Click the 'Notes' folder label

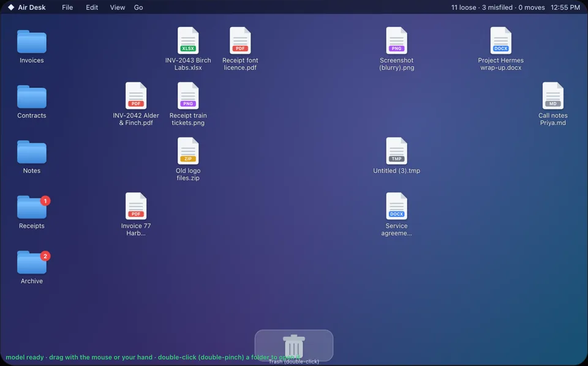tap(31, 170)
